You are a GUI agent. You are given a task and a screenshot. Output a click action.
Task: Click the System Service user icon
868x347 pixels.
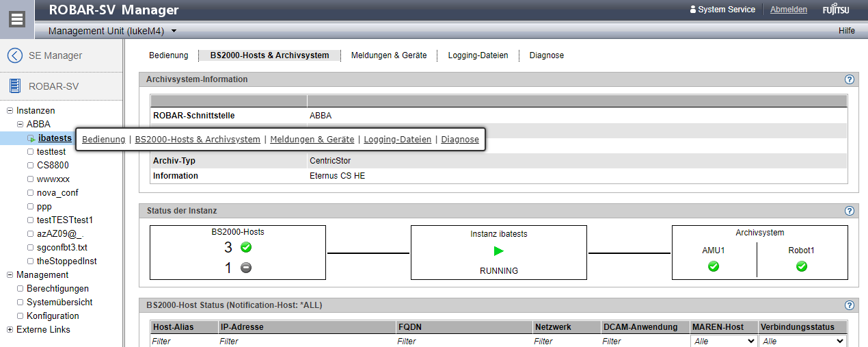[693, 10]
